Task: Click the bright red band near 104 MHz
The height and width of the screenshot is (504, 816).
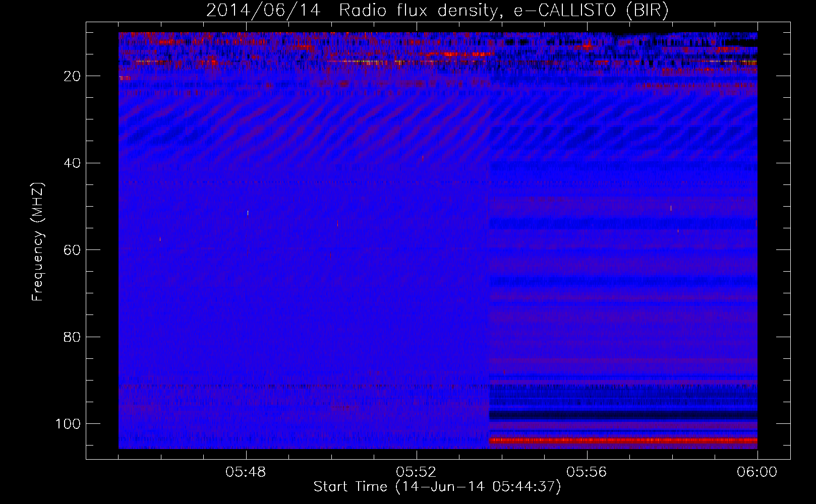Action: 623,440
